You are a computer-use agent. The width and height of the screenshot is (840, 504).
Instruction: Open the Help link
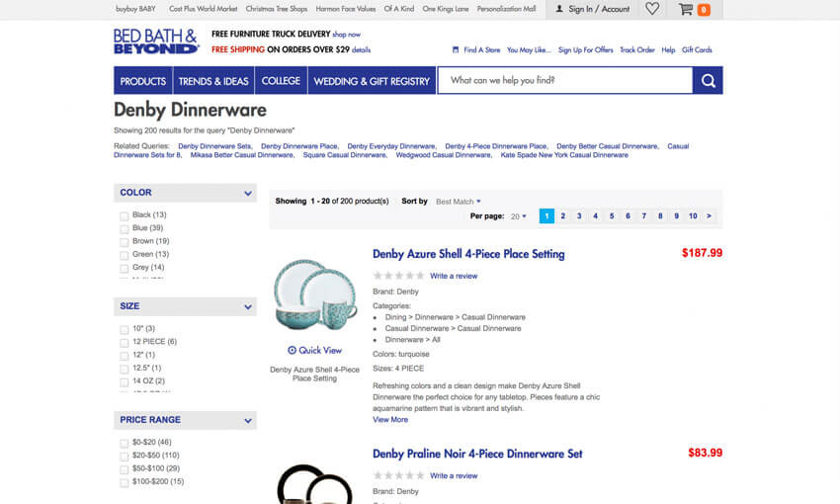[668, 49]
